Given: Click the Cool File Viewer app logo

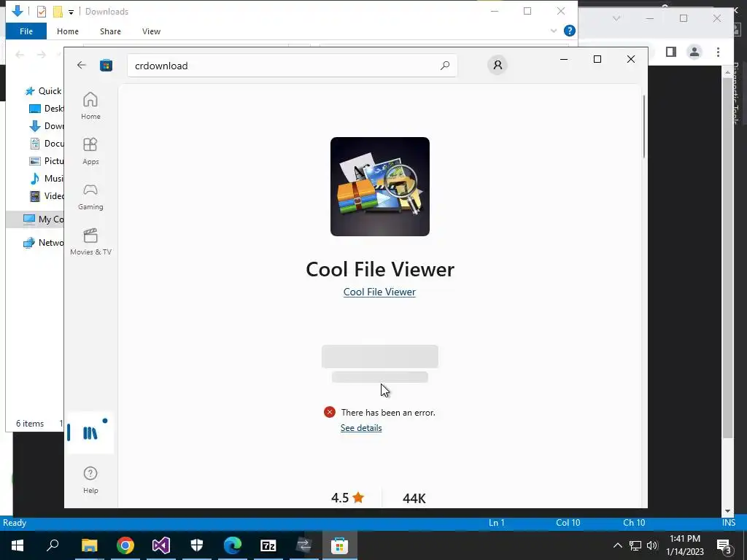Looking at the screenshot, I should [x=379, y=186].
